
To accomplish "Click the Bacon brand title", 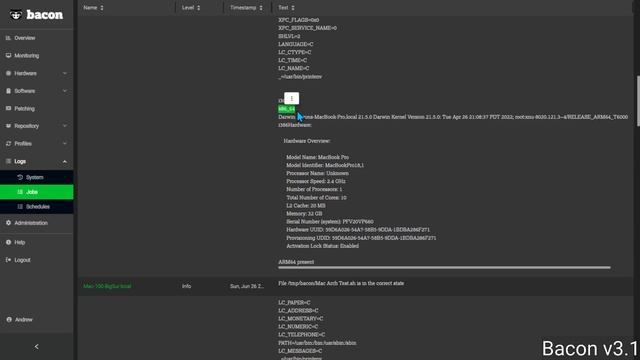I will (45, 15).
